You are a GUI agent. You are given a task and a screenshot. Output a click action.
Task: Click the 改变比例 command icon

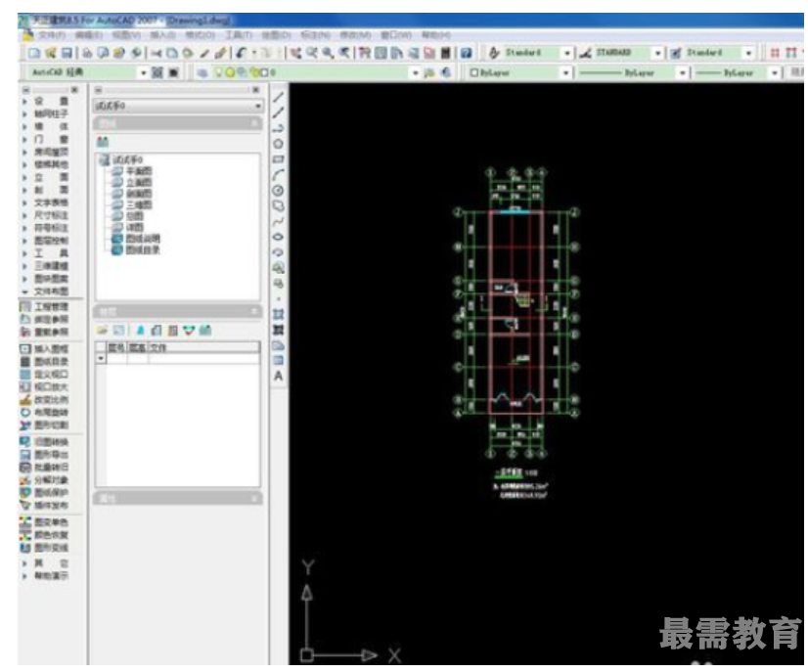(25, 399)
